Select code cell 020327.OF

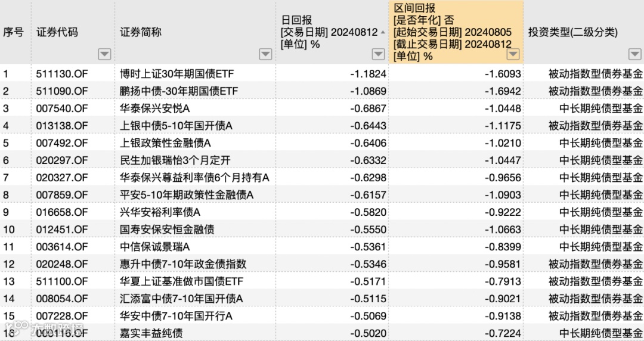[x=62, y=178]
